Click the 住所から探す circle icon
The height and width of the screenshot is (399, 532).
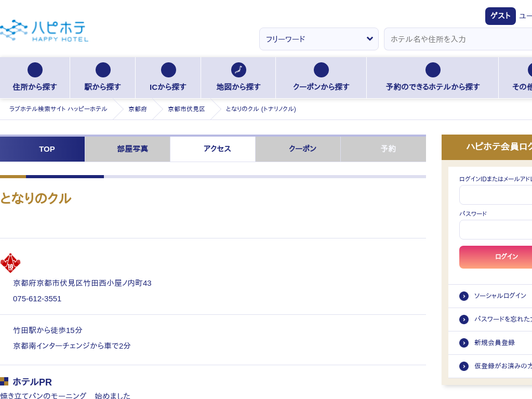[x=35, y=70]
